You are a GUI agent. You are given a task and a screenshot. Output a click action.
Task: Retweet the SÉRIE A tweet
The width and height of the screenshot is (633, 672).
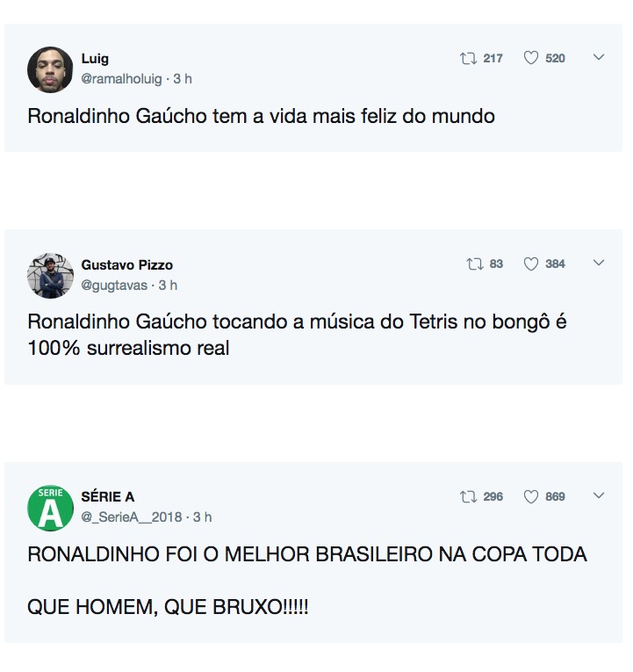click(469, 497)
